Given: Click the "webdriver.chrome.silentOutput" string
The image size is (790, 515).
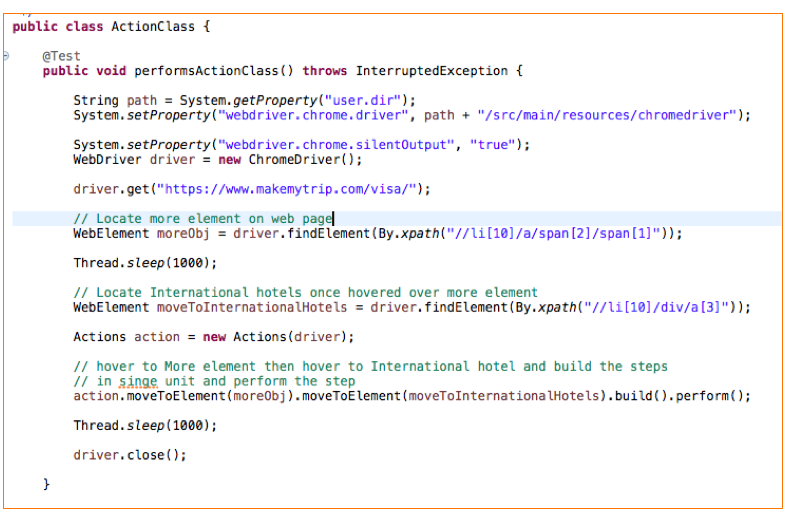Looking at the screenshot, I should (x=336, y=145).
